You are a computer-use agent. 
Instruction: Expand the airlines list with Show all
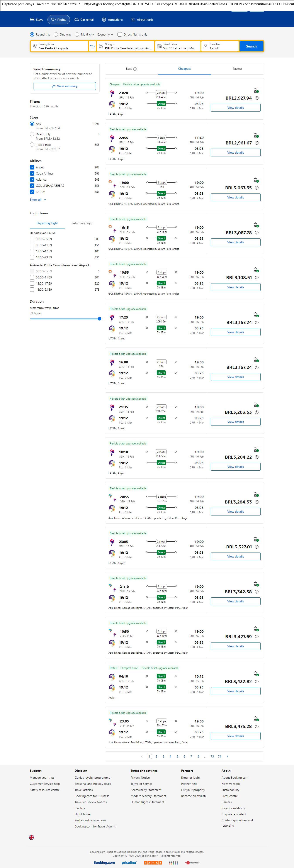(38, 200)
